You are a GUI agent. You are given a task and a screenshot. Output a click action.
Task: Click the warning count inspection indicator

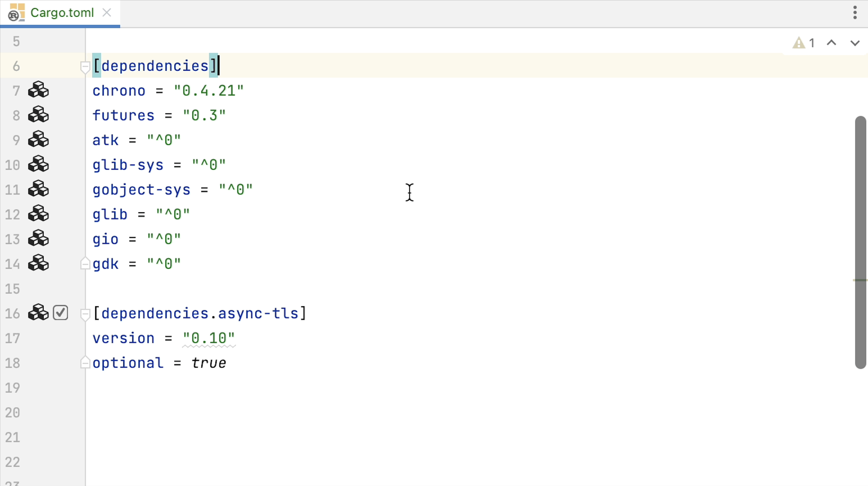coord(804,43)
